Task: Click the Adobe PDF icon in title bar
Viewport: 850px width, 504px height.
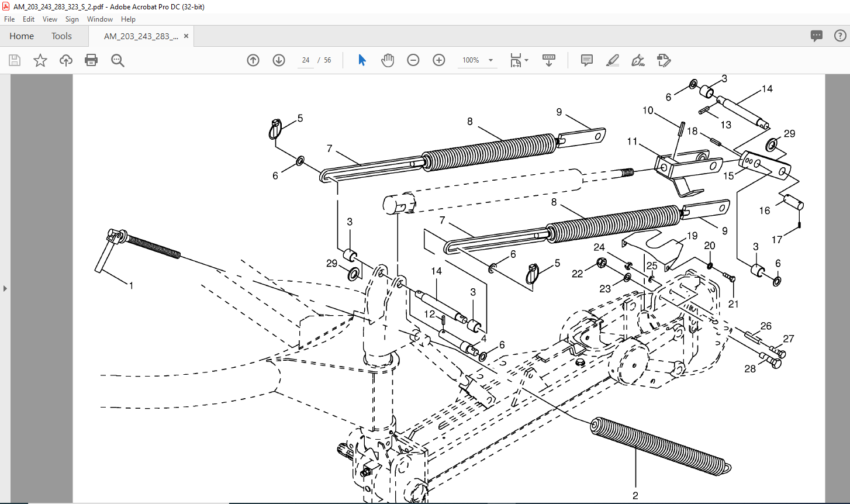Action: (x=6, y=6)
